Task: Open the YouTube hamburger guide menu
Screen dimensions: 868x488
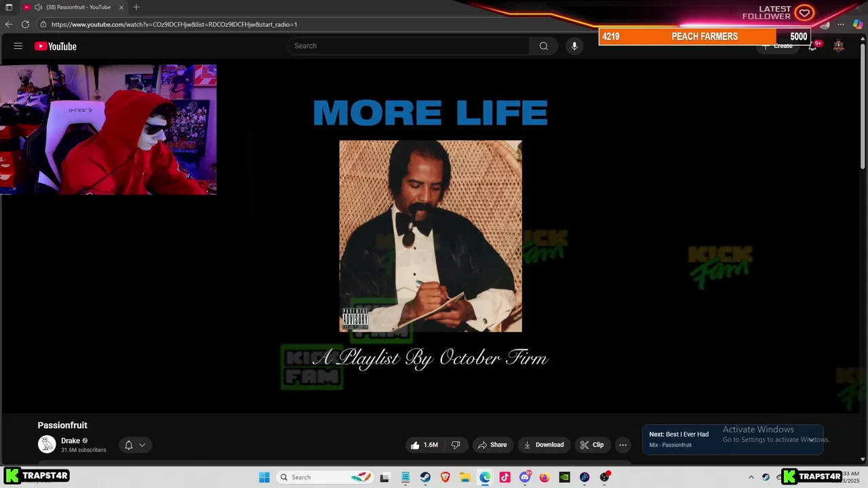Action: click(x=18, y=46)
